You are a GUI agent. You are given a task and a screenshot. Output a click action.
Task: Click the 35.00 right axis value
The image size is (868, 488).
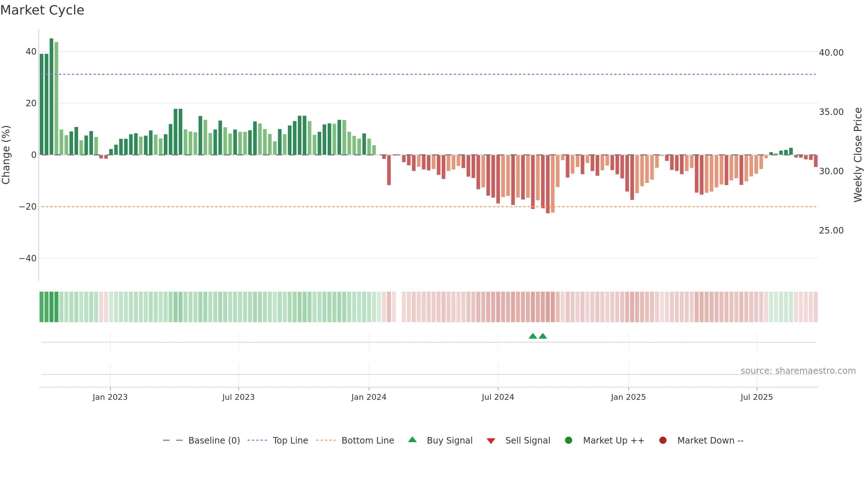831,112
